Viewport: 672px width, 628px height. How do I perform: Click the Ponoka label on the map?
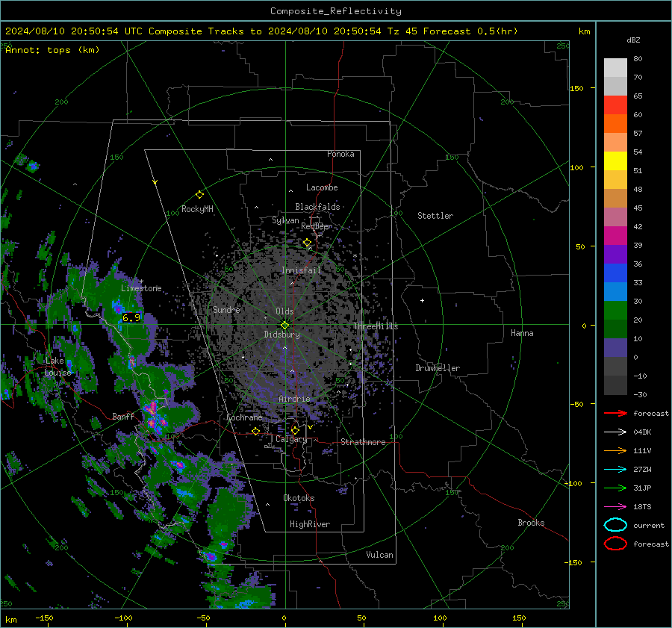coord(340,154)
